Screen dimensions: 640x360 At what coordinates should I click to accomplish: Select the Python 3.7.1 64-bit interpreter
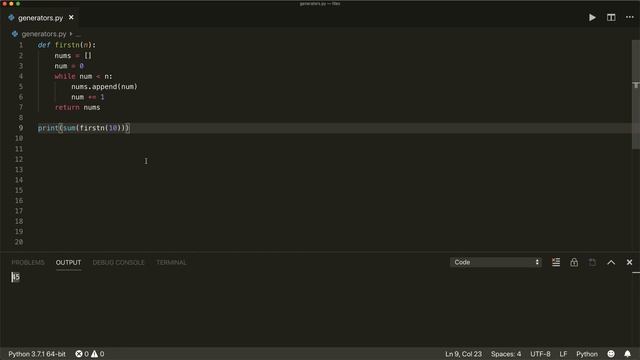coord(37,354)
